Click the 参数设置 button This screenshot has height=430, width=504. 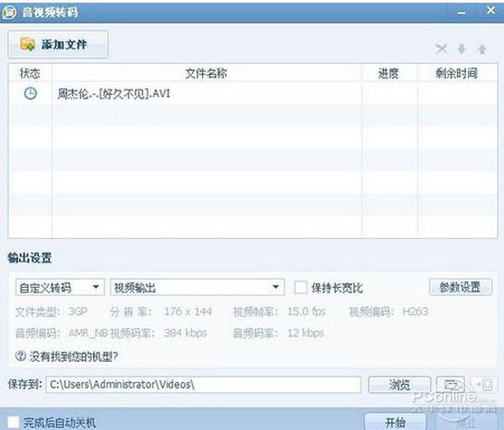[460, 287]
